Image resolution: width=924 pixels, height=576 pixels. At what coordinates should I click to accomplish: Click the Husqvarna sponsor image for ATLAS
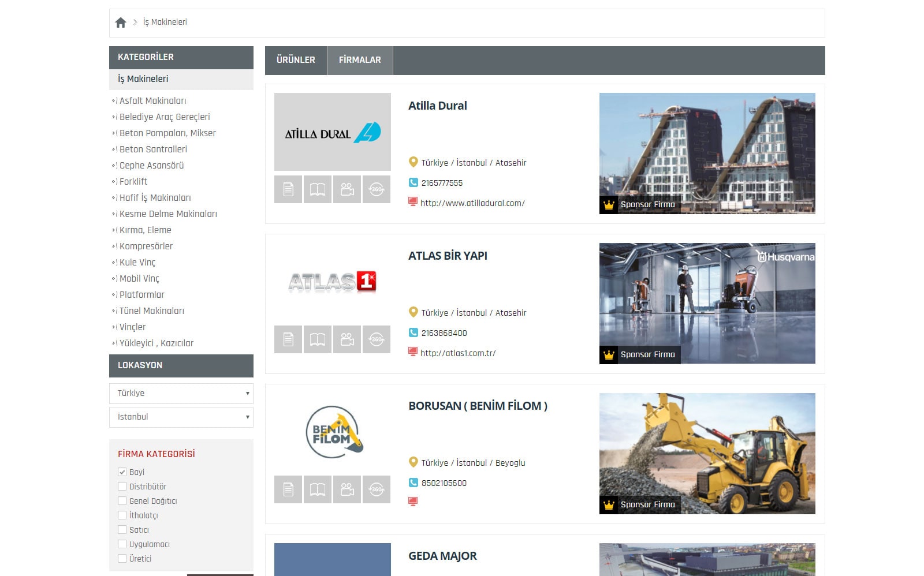(707, 303)
